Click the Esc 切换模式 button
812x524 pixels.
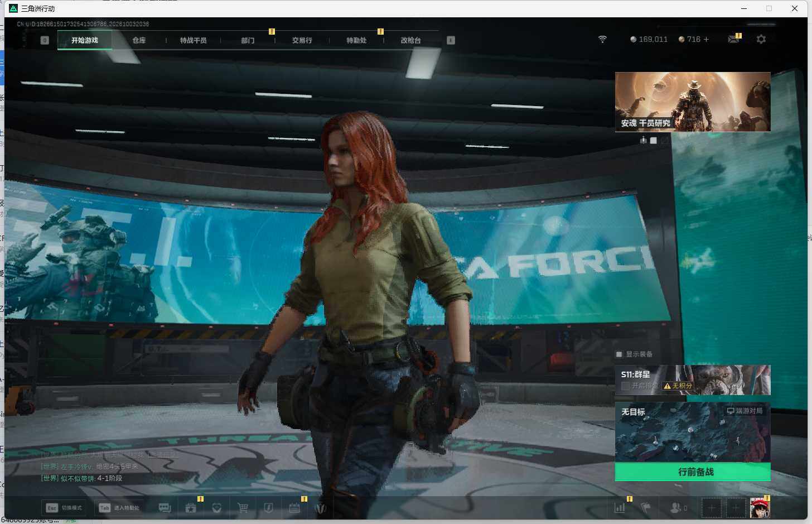64,508
